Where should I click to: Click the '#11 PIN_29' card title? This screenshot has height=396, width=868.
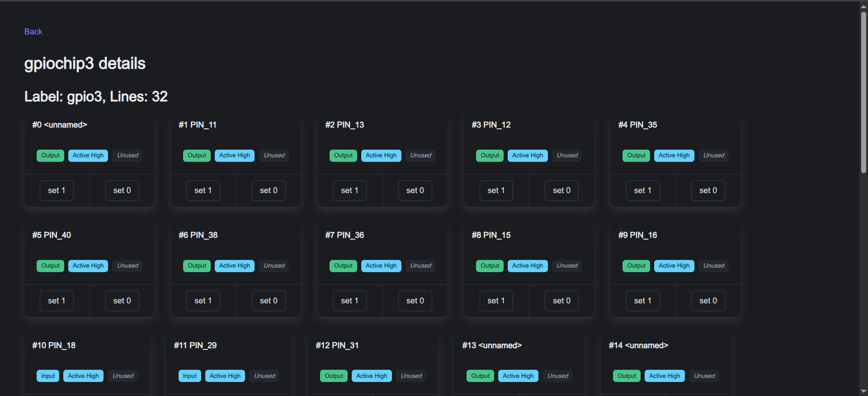coord(195,345)
